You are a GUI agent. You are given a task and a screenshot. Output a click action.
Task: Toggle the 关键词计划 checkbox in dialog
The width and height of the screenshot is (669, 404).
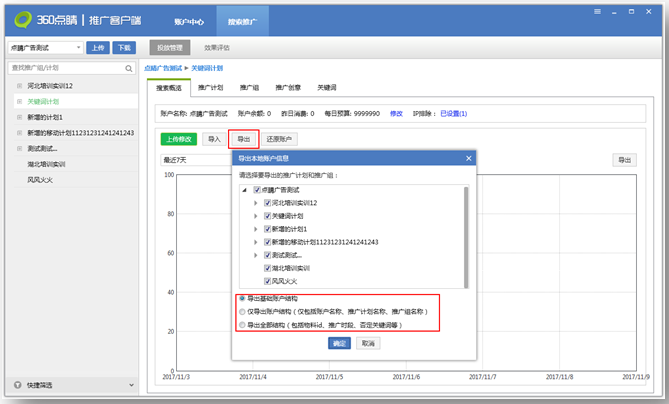tap(268, 216)
